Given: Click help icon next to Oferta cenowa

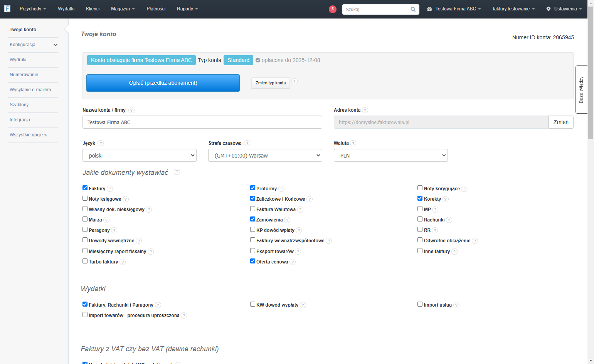Looking at the screenshot, I should click(x=293, y=262).
